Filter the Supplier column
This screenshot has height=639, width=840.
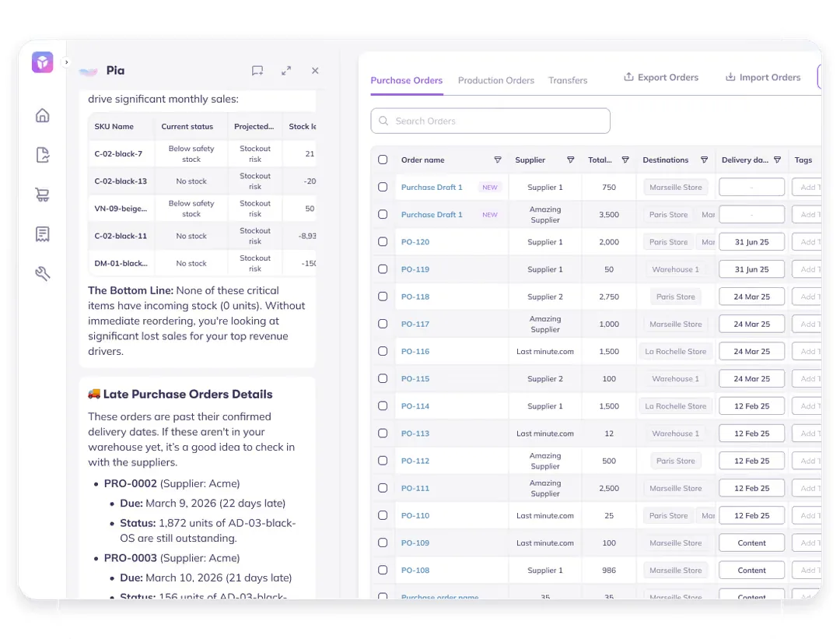(571, 160)
